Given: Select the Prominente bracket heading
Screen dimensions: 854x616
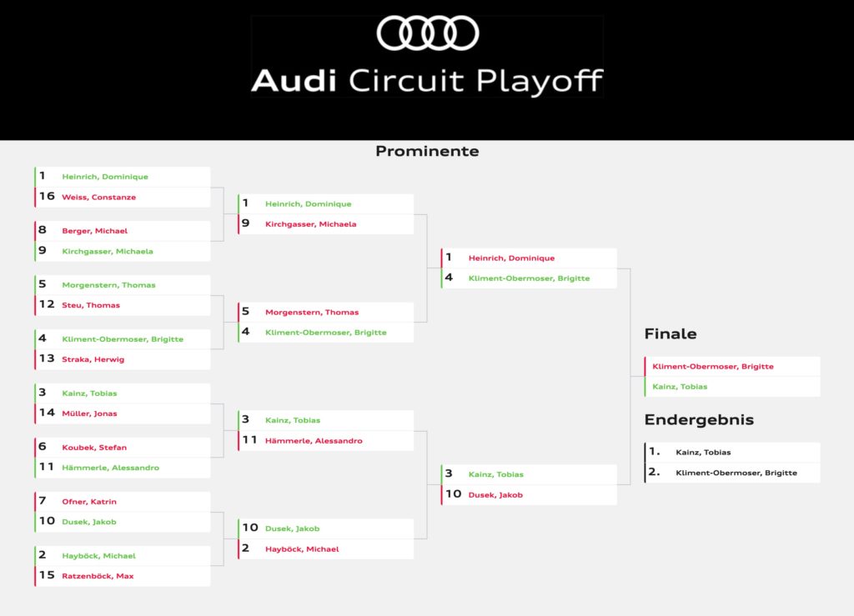Looking at the screenshot, I should click(x=427, y=151).
